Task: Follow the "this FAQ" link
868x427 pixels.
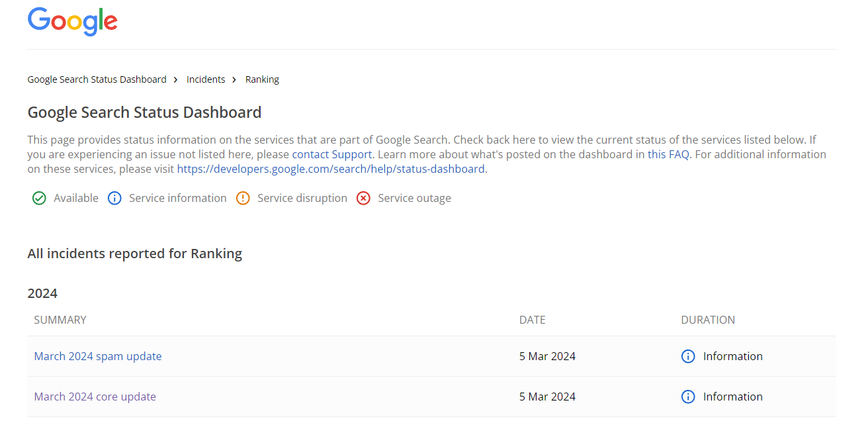Action: pyautogui.click(x=668, y=154)
